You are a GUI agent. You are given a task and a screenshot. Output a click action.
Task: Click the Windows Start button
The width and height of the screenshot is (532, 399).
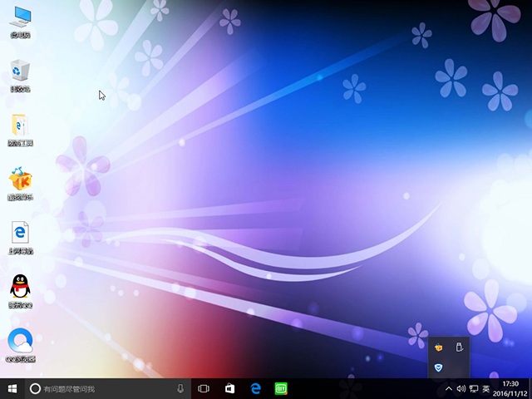pyautogui.click(x=13, y=388)
